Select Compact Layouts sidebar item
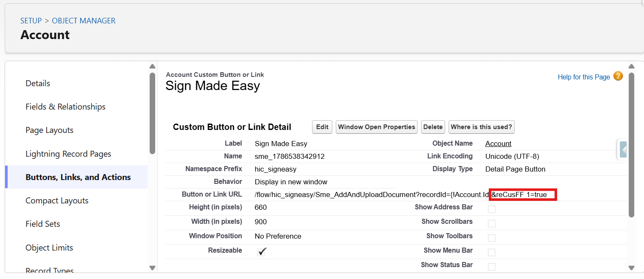The width and height of the screenshot is (644, 279). 57,200
